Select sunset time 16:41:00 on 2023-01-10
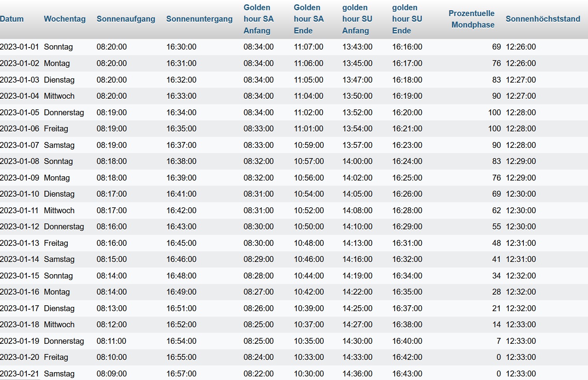Screen dimensions: 588x380 181,194
